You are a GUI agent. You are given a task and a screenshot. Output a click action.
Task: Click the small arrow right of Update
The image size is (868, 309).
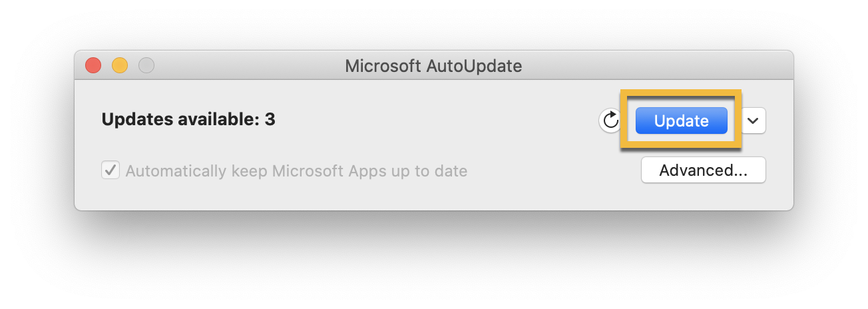point(754,121)
